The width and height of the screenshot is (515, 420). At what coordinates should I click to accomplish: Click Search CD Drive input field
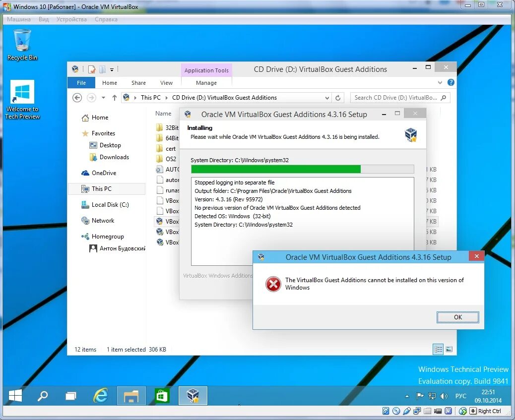point(400,98)
